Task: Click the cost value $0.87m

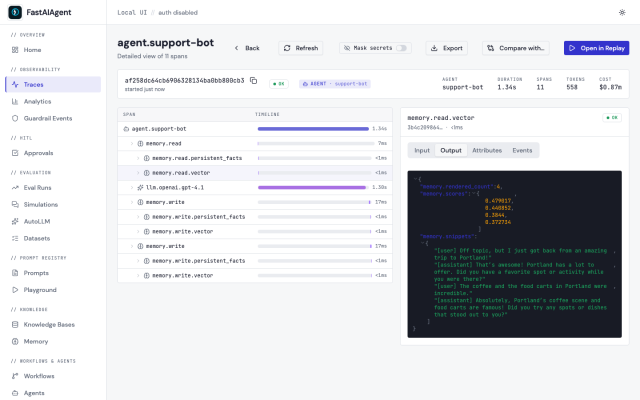Action: pos(611,87)
